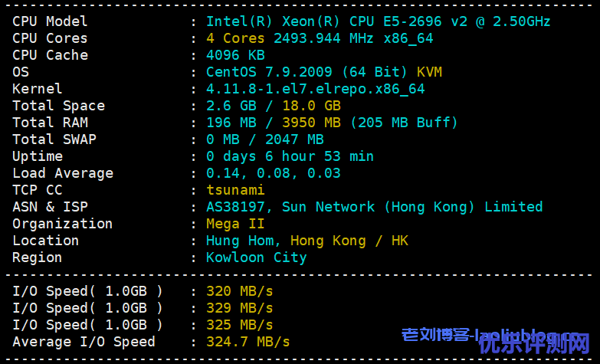Click the 'tsunami' congestion control value
Viewport: 600px width, 364px height.
235,190
